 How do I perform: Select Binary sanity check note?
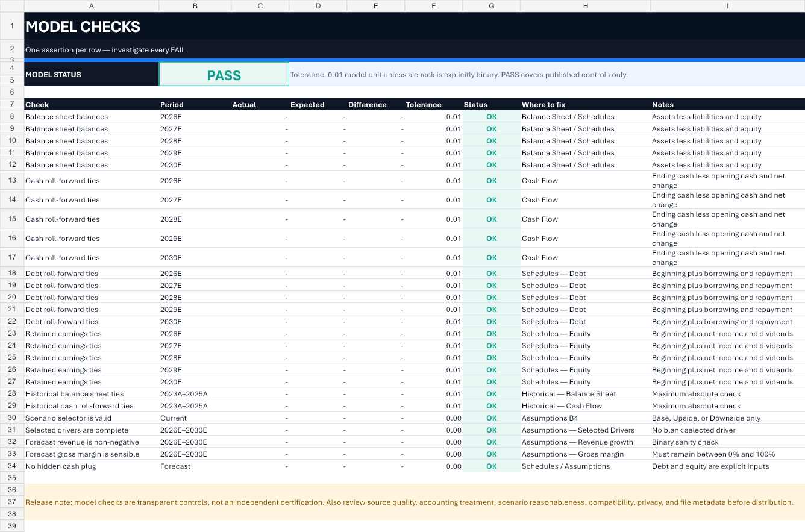pyautogui.click(x=728, y=442)
